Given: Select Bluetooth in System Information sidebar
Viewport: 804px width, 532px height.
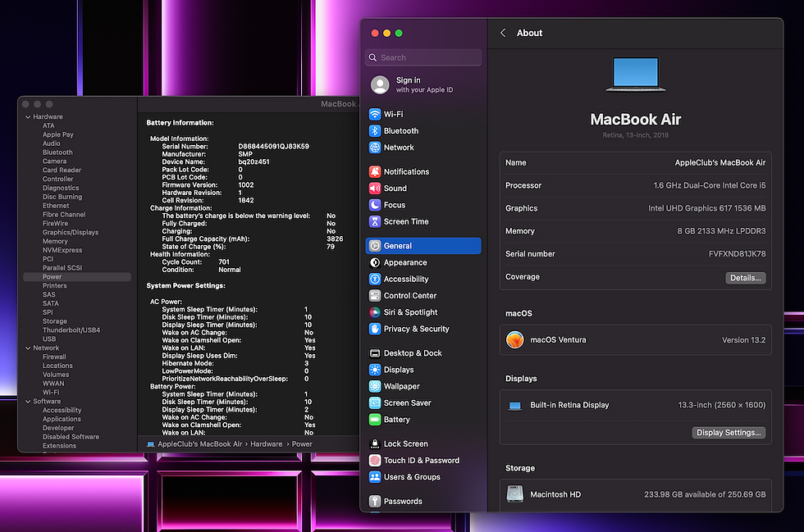Looking at the screenshot, I should pos(57,152).
